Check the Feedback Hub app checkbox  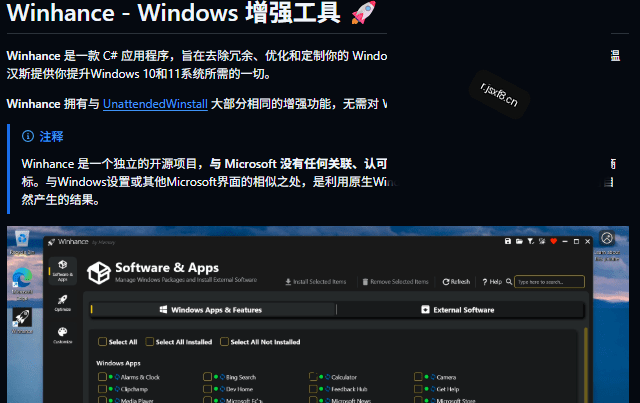click(x=313, y=389)
